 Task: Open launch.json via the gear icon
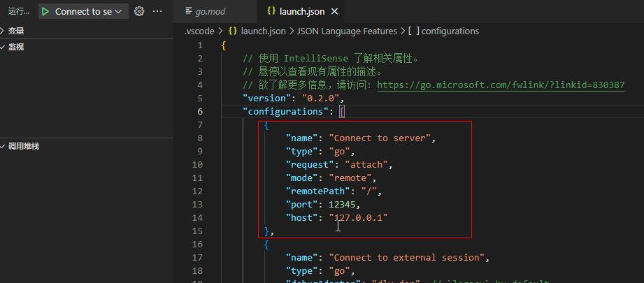coord(139,11)
